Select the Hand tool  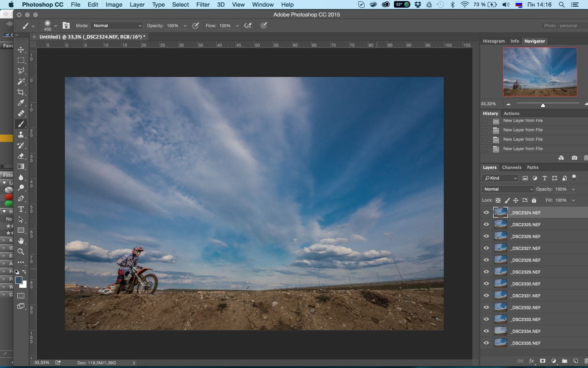21,241
